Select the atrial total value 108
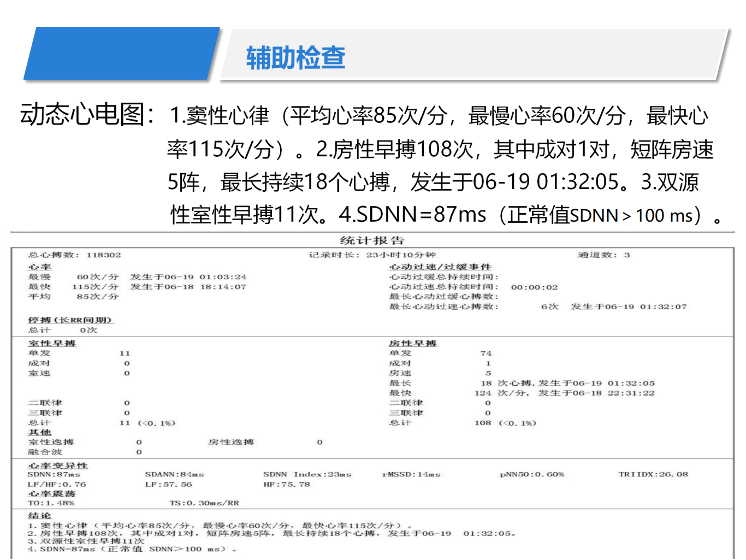 point(483,423)
